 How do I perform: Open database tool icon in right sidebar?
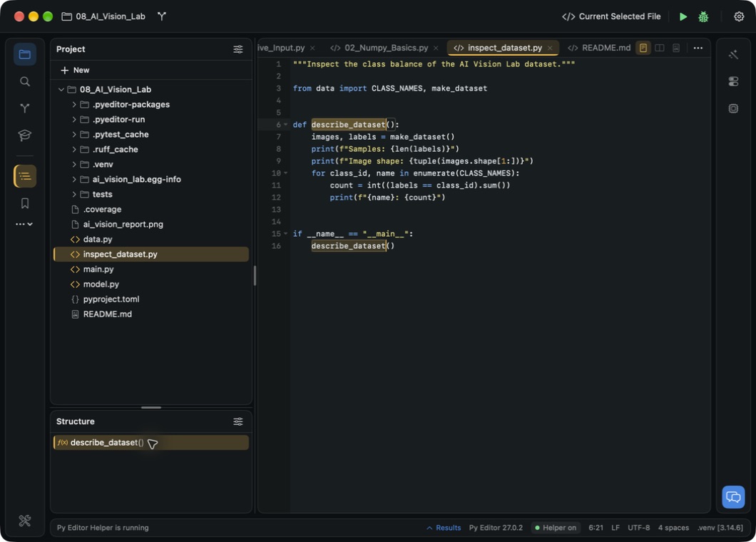click(733, 81)
